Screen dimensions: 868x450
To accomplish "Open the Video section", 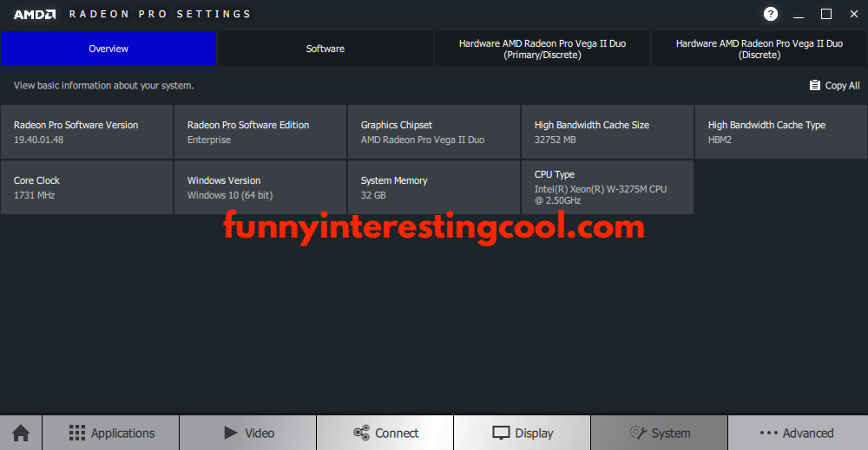I will pyautogui.click(x=248, y=433).
